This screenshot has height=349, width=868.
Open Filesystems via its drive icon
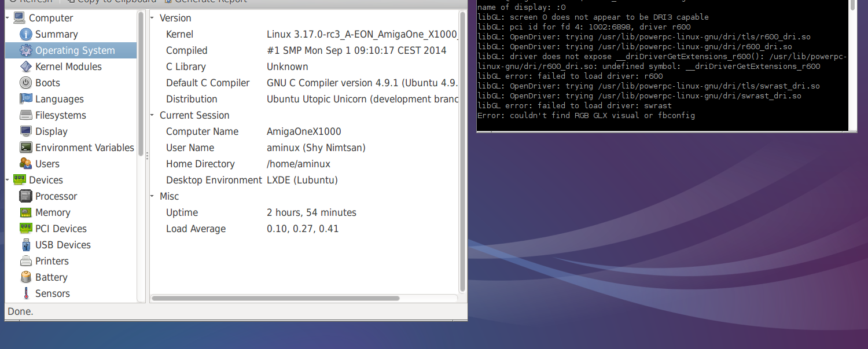25,115
